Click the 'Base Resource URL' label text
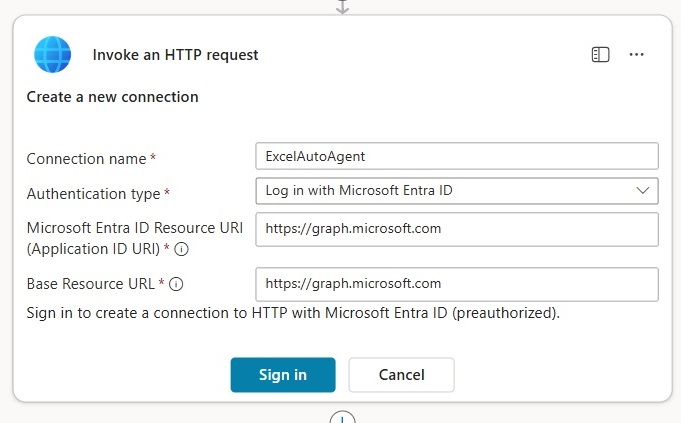Viewport: 681px width, 423px height. click(x=90, y=284)
